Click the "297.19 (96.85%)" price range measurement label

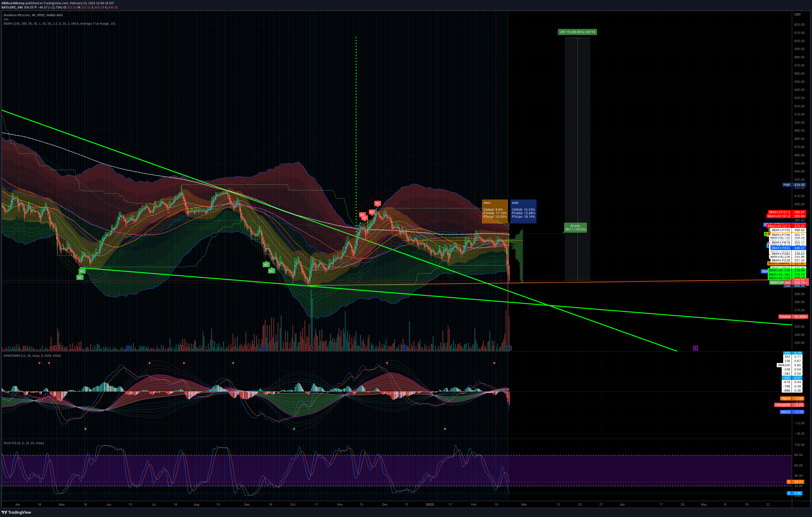[578, 32]
